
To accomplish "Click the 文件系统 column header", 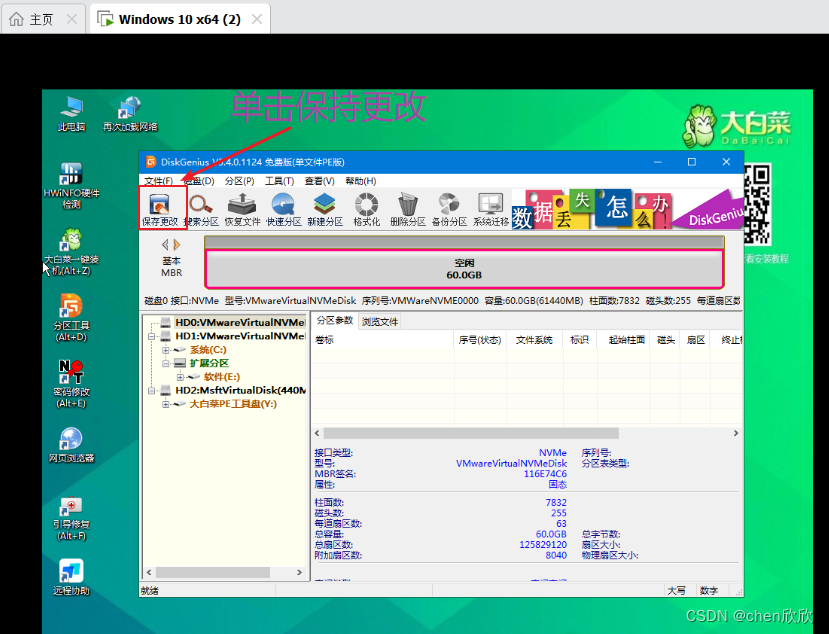I will pos(534,340).
